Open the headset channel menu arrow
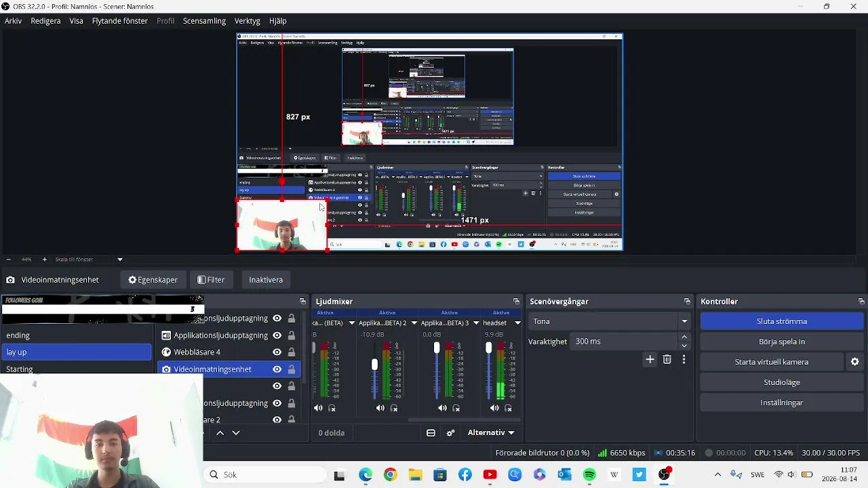Screen dimensions: 868x488 pos(517,323)
